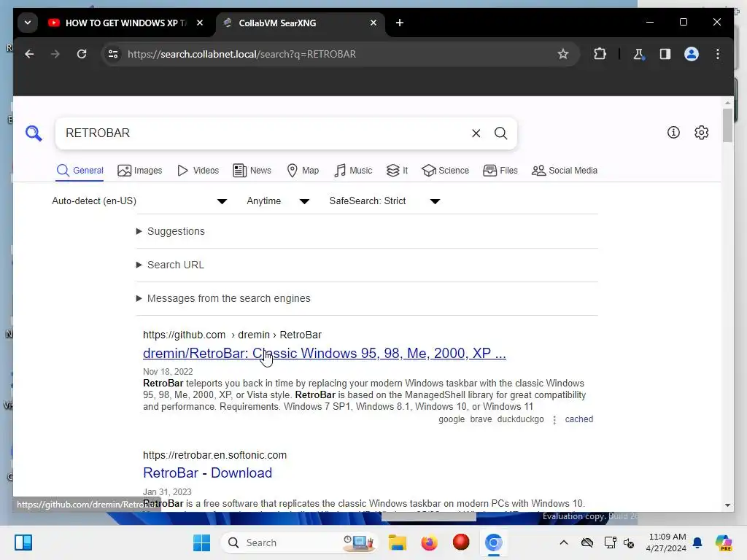Open the Chrome profile avatar
The image size is (747, 560).
(692, 54)
